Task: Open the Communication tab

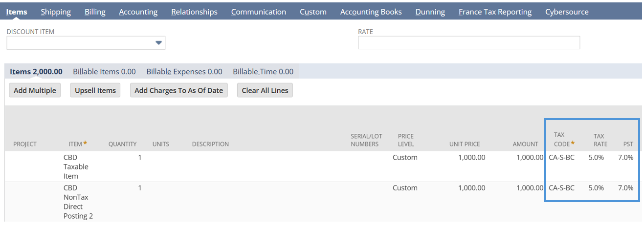Action: [x=259, y=12]
